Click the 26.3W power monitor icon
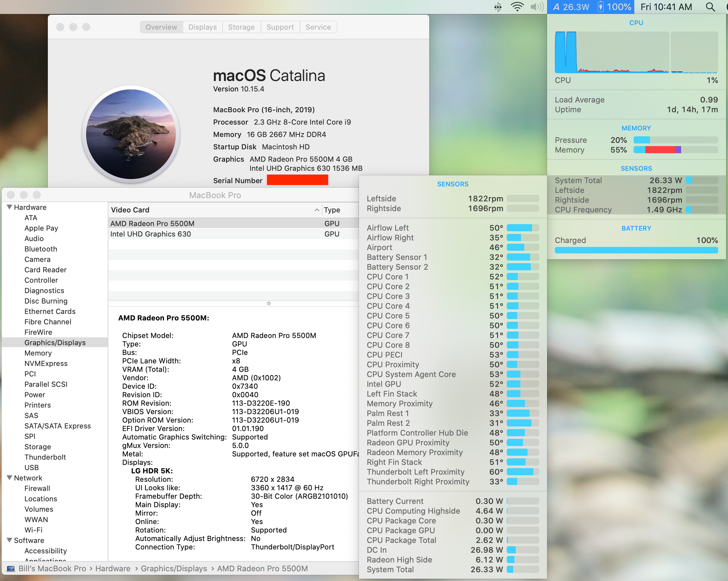 (571, 7)
